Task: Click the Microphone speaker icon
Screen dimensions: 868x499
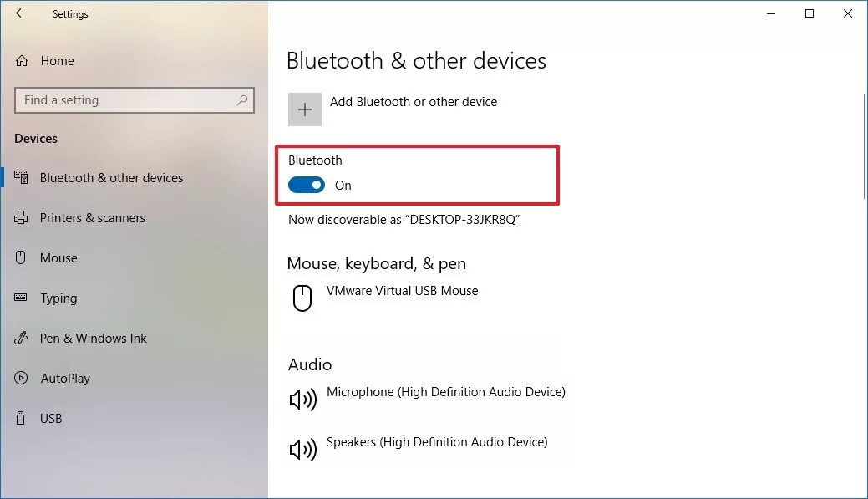Action: [302, 400]
